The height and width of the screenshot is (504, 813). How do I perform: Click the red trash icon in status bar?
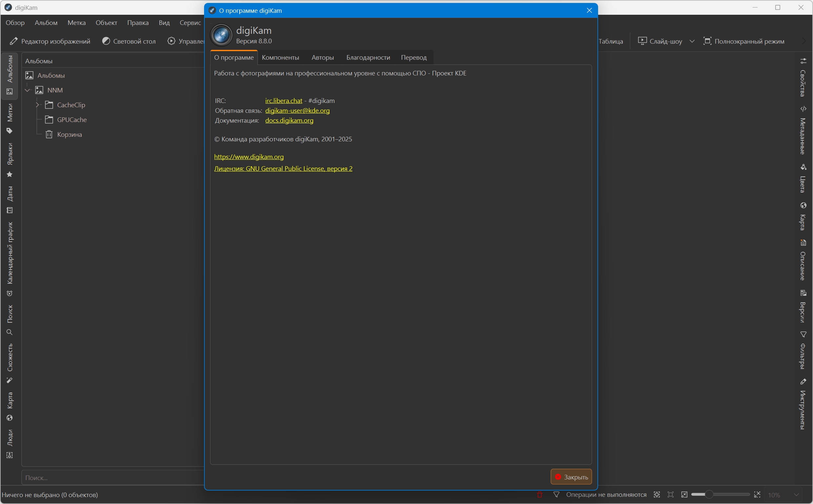tap(540, 495)
